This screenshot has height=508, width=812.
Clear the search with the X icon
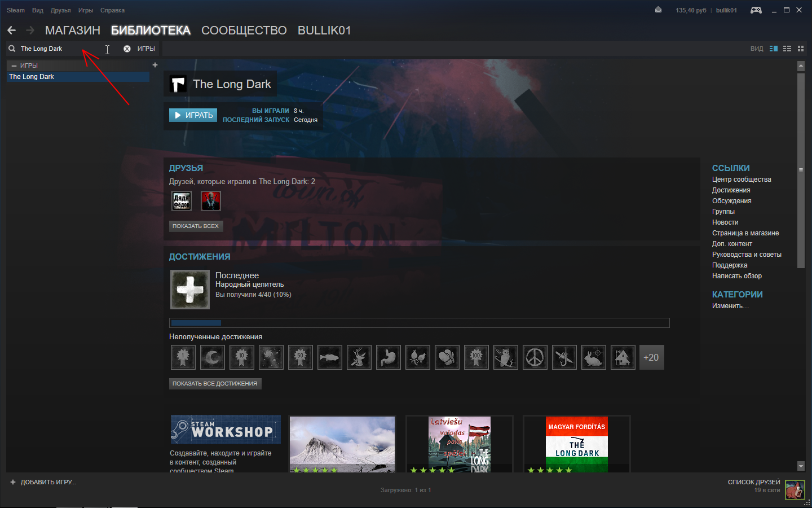(127, 49)
